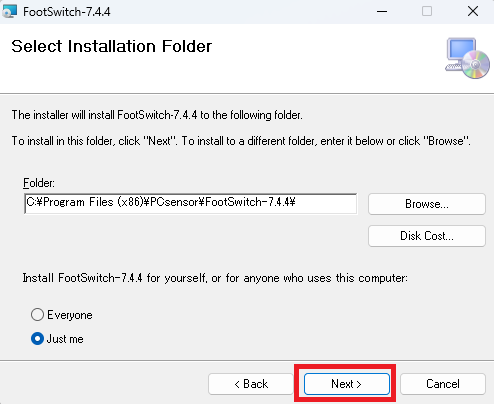Open the Disk Cost... dialog
494x404 pixels.
pyautogui.click(x=427, y=236)
